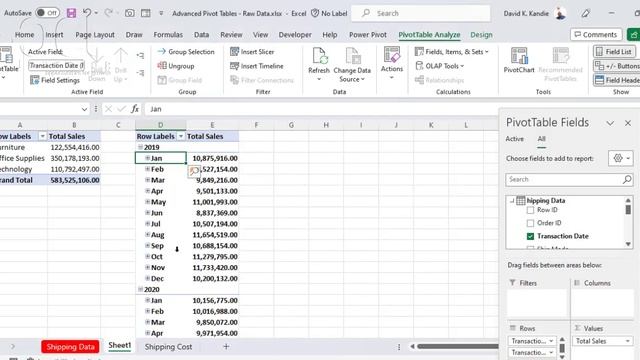
Task: Open Field Settings
Action: click(x=55, y=80)
